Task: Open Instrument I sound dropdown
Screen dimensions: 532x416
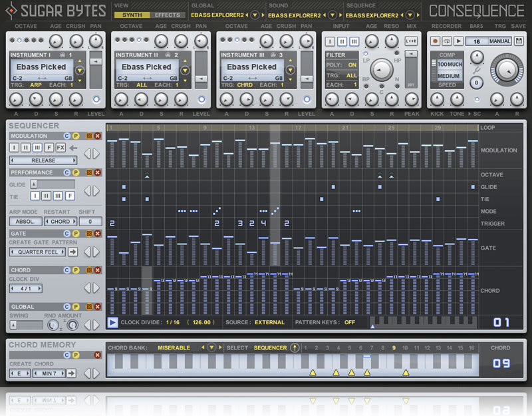Action: coord(80,71)
